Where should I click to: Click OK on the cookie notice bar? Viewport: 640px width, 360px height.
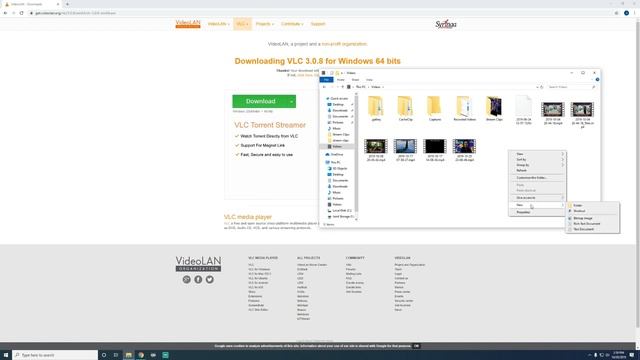(416, 346)
